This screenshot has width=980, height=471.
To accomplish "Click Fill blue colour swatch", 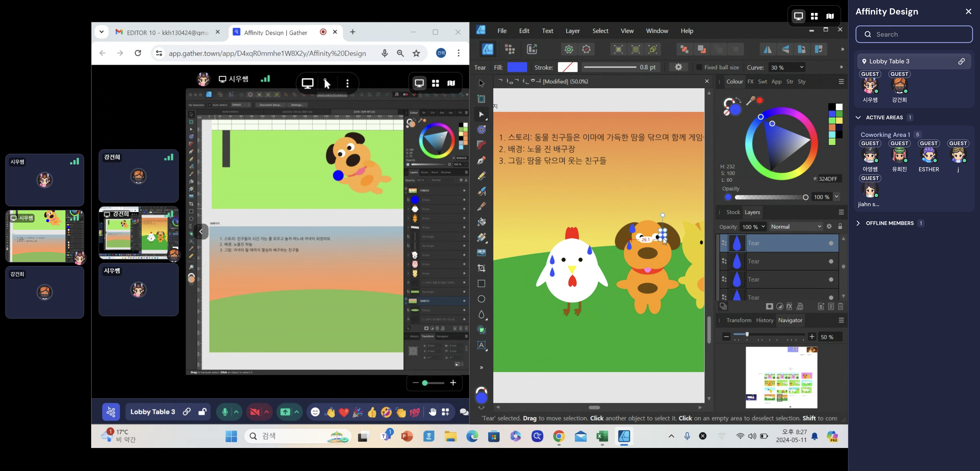I will tap(517, 67).
